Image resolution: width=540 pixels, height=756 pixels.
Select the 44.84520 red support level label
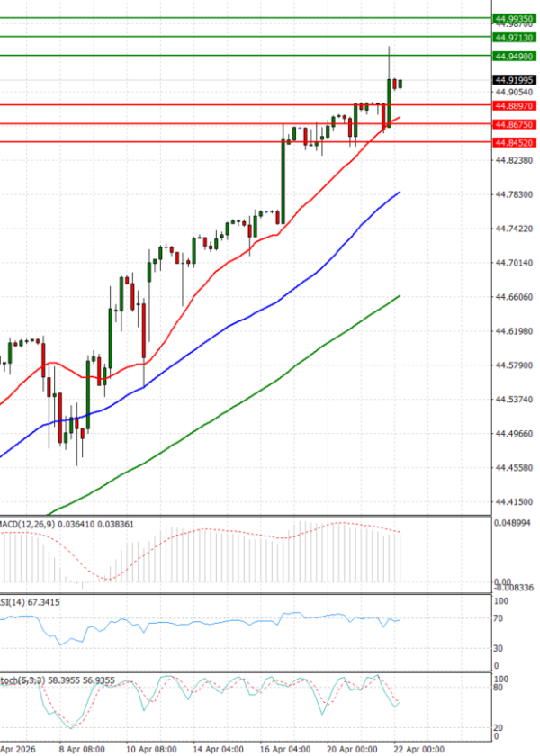pyautogui.click(x=514, y=142)
